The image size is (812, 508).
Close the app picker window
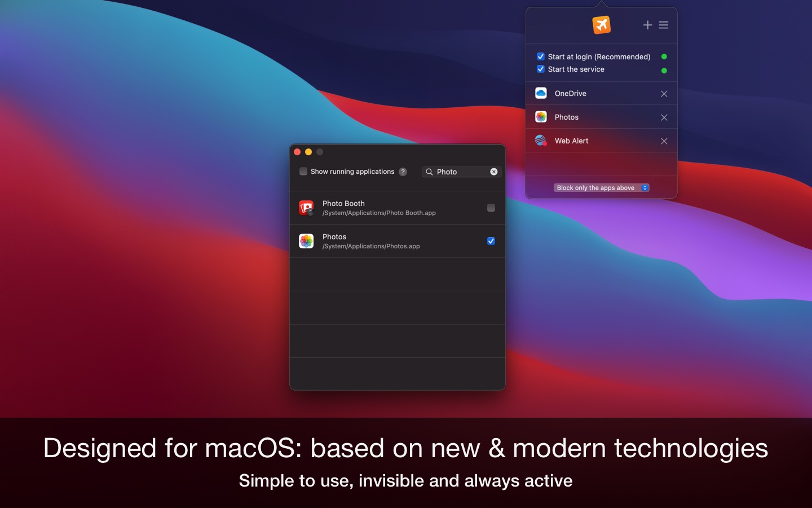point(297,152)
